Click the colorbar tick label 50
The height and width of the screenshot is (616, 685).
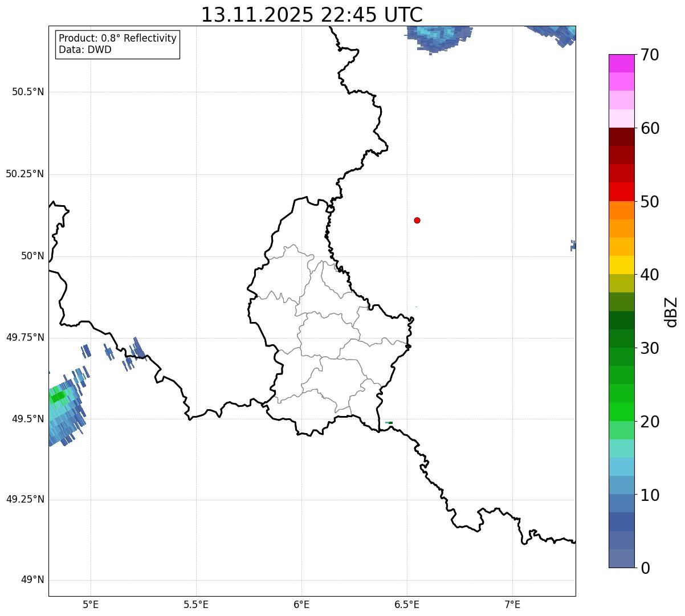[x=650, y=202]
